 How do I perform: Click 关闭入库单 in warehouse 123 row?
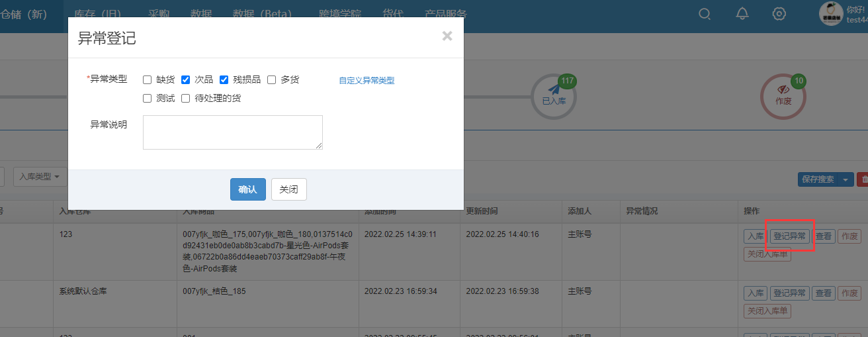767,254
